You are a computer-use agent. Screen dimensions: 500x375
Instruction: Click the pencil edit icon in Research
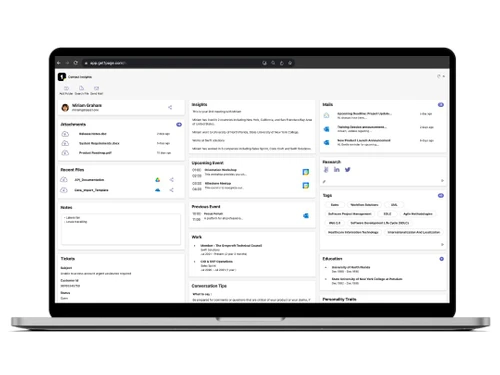(x=324, y=182)
